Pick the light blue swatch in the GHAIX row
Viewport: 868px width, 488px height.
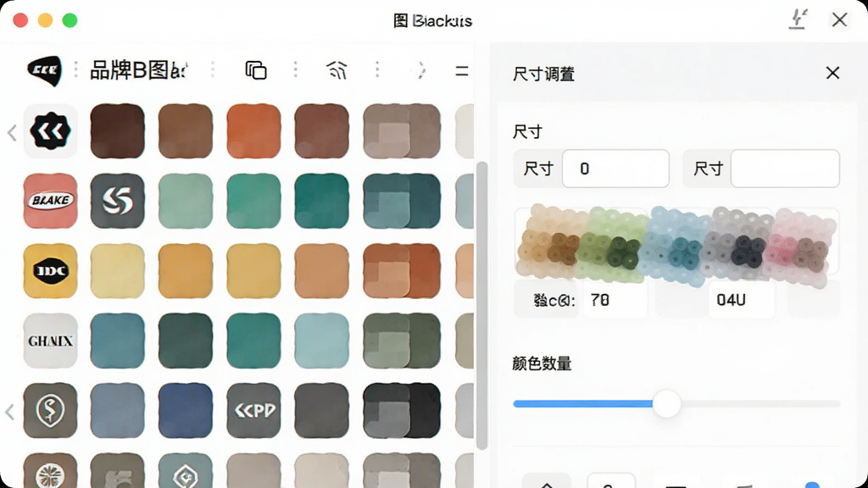coord(321,341)
